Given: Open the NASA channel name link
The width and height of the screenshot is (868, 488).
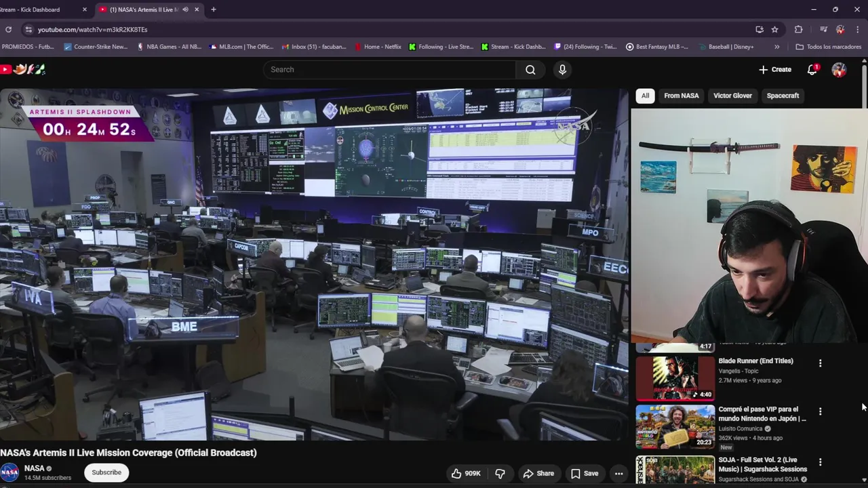Looking at the screenshot, I should tap(34, 468).
